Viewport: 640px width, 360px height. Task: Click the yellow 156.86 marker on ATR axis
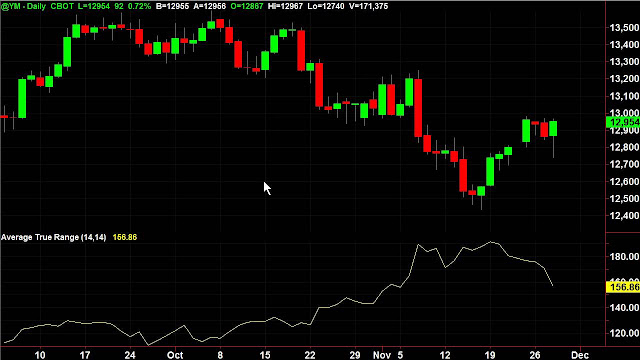[623, 287]
